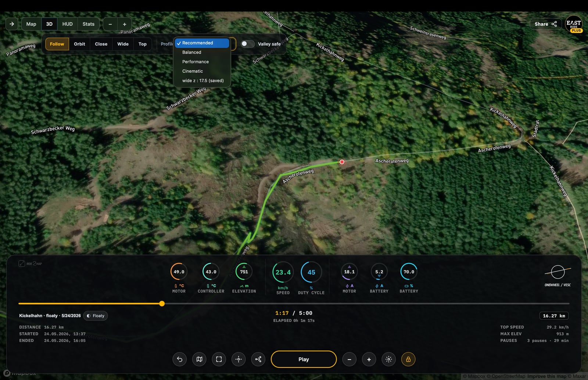The image size is (588, 380).
Task: Click the speed gauge 23.4 km/h
Action: pos(283,272)
